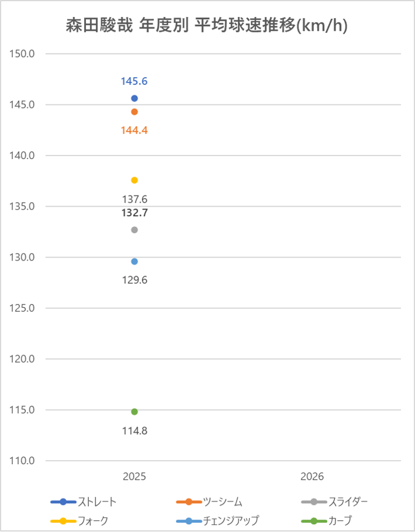Click the 110.0 vertical axis label
Viewport: 415px width, 532px height.
coord(23,461)
